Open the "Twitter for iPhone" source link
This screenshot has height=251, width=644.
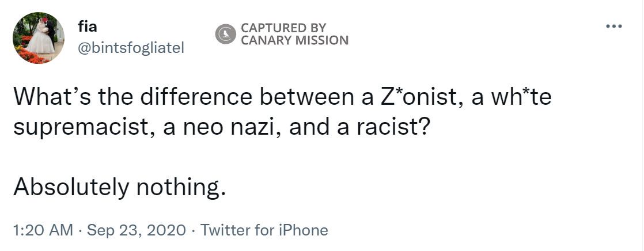pyautogui.click(x=264, y=231)
